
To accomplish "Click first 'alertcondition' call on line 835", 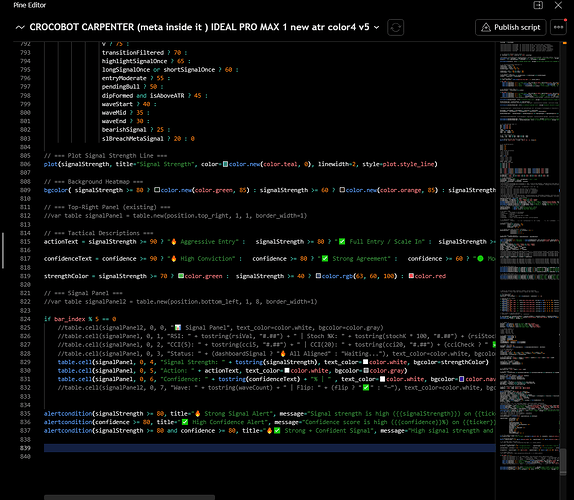I will (68, 414).
